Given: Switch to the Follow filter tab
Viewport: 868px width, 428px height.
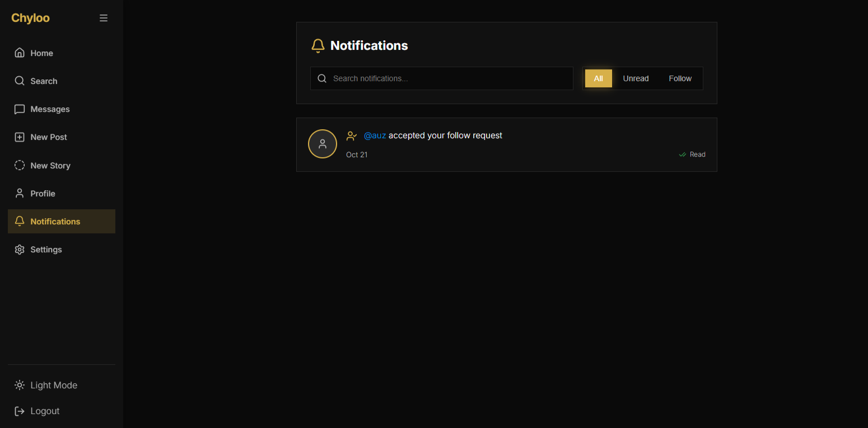Looking at the screenshot, I should pos(680,78).
